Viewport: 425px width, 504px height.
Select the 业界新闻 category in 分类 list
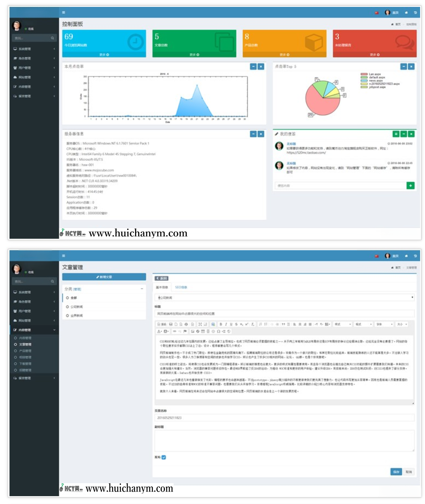coord(77,316)
